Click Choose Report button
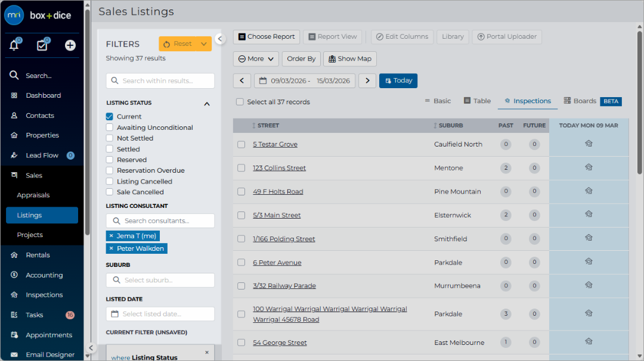Screen dimensions: 644x361 pyautogui.click(x=267, y=36)
